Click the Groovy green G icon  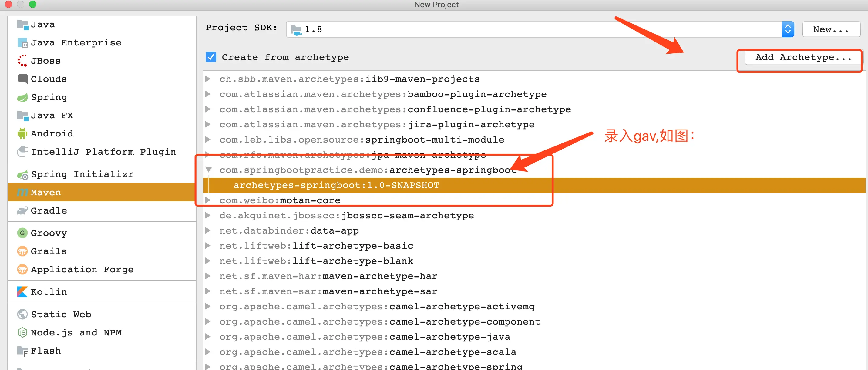point(22,233)
